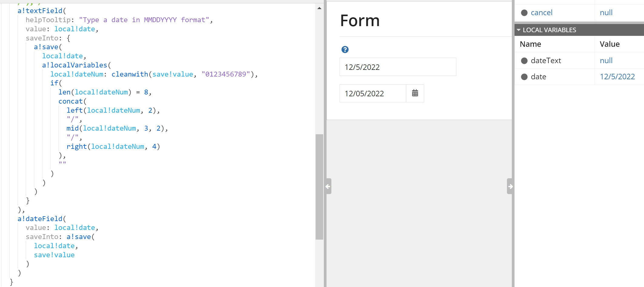Click the date field showing 12/05/2022
This screenshot has height=287, width=644.
(x=373, y=93)
